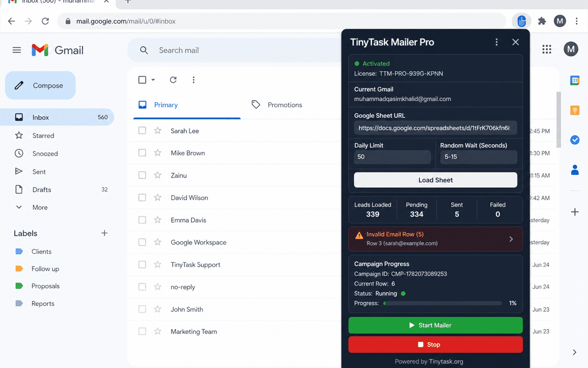Image resolution: width=588 pixels, height=368 pixels.
Task: Click the green Start Mailer button
Action: click(x=435, y=325)
